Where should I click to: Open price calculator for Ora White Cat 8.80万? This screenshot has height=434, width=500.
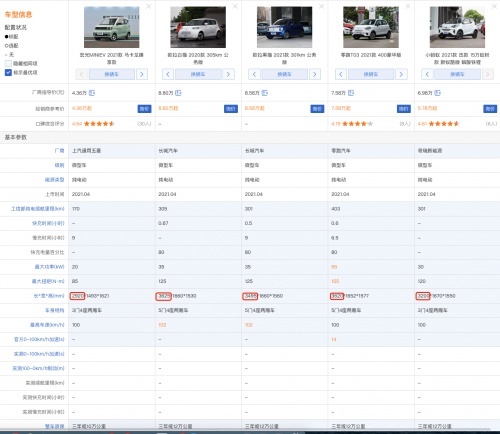(178, 93)
